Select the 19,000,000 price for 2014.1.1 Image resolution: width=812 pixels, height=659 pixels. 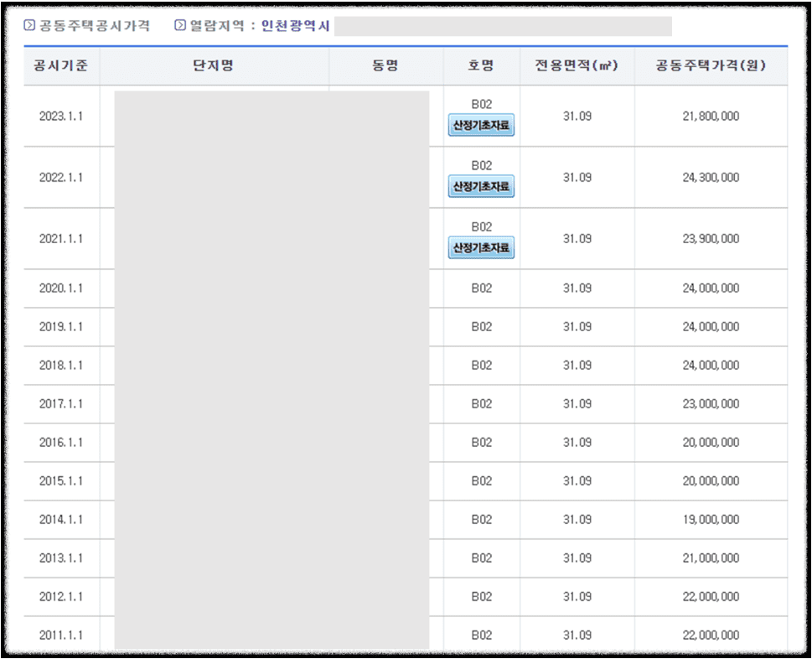coord(711,519)
